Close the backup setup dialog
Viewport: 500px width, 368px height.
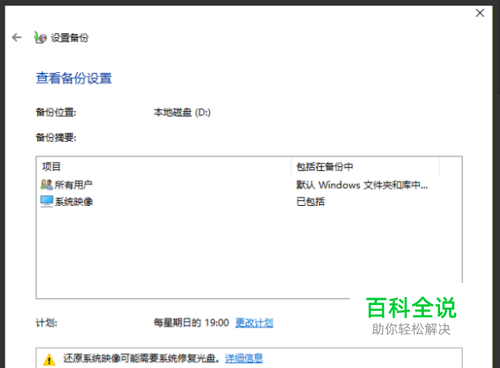click(480, 13)
